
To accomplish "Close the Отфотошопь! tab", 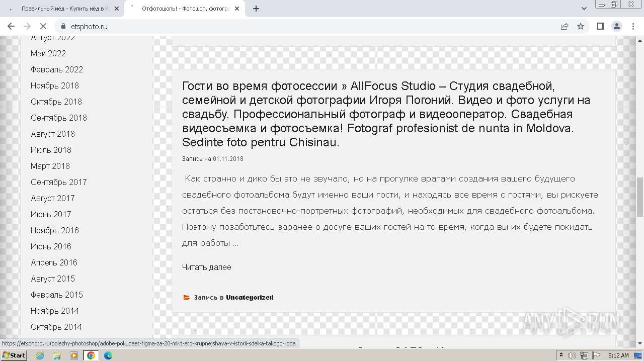I will pos(237,9).
